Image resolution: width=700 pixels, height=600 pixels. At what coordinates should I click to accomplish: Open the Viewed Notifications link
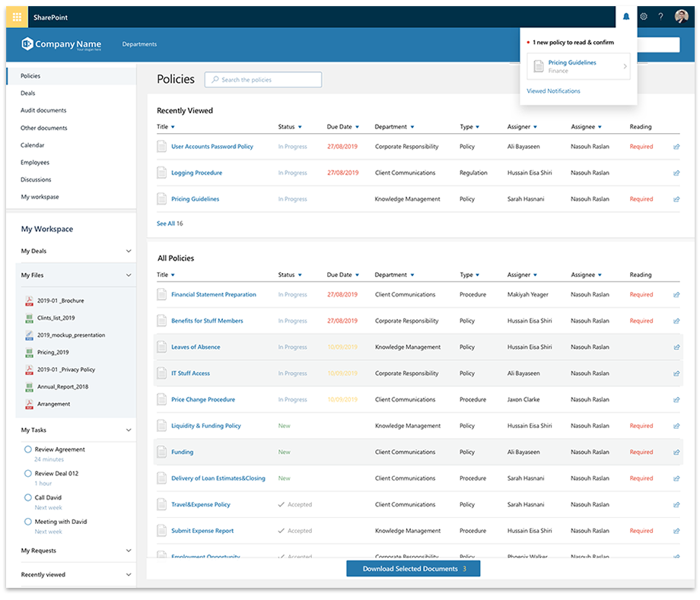coord(553,91)
